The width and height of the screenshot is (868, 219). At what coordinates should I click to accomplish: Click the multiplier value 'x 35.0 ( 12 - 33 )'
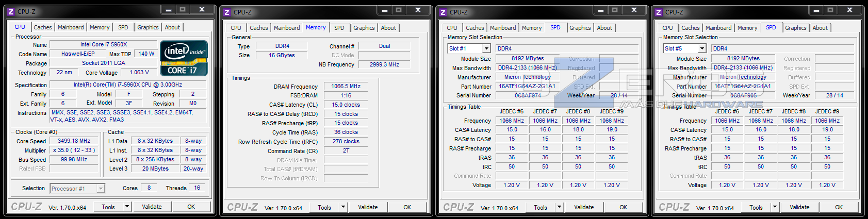(74, 150)
